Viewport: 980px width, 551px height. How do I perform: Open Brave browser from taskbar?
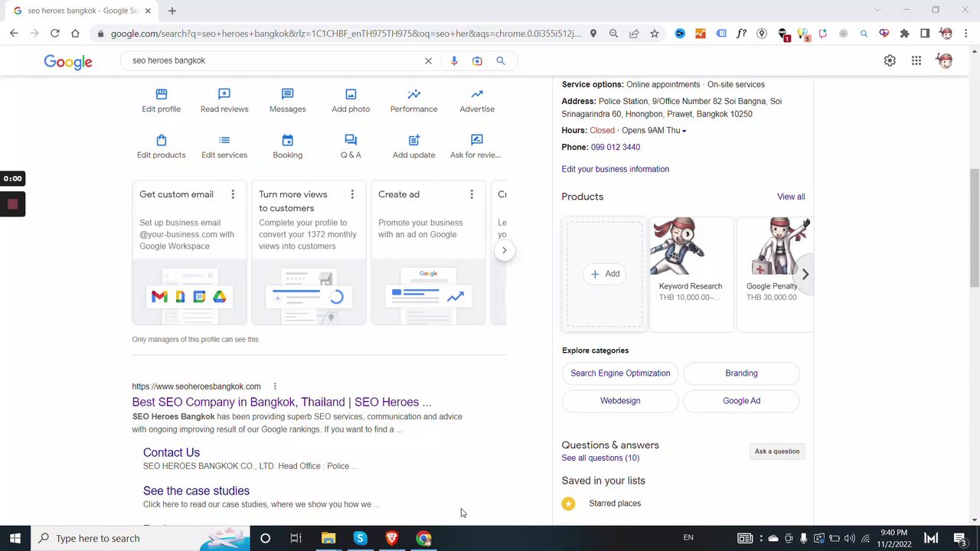pyautogui.click(x=392, y=538)
